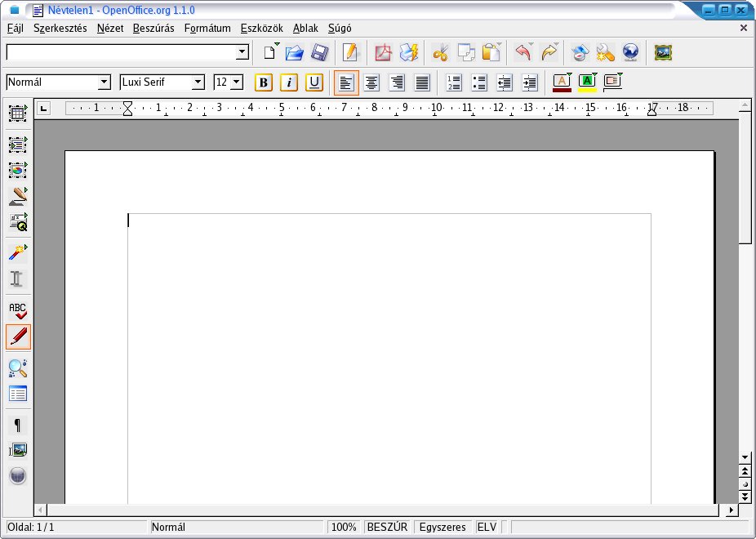Click the BESZÚR insert mode field

(387, 527)
